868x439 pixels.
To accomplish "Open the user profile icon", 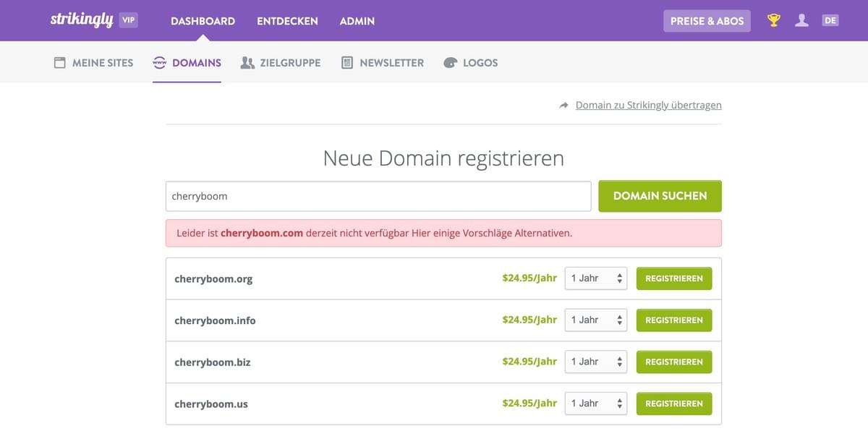I will (802, 20).
